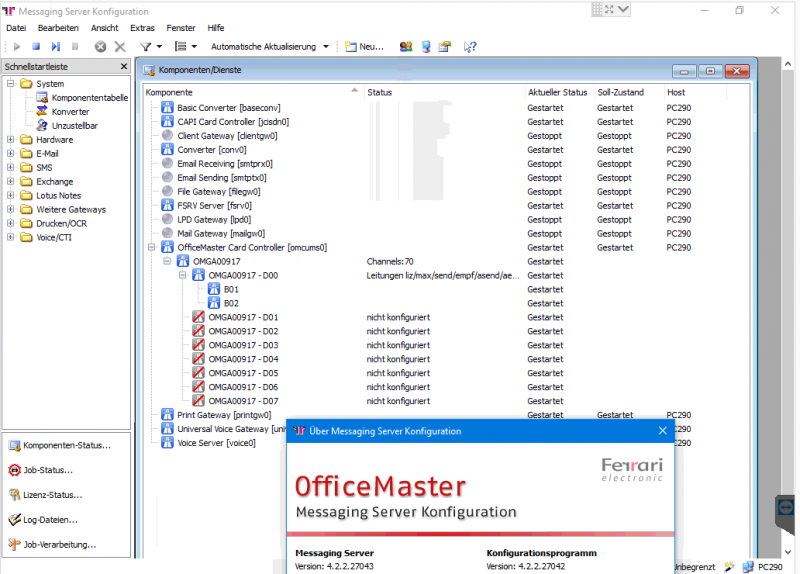Viewport: 800px width, 574px height.
Task: Select the Voice Server [voice0] row
Action: pos(216,443)
